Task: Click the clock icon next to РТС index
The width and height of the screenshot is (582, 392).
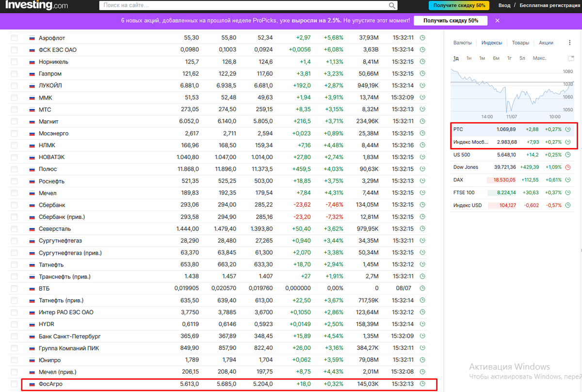Action: [x=567, y=130]
